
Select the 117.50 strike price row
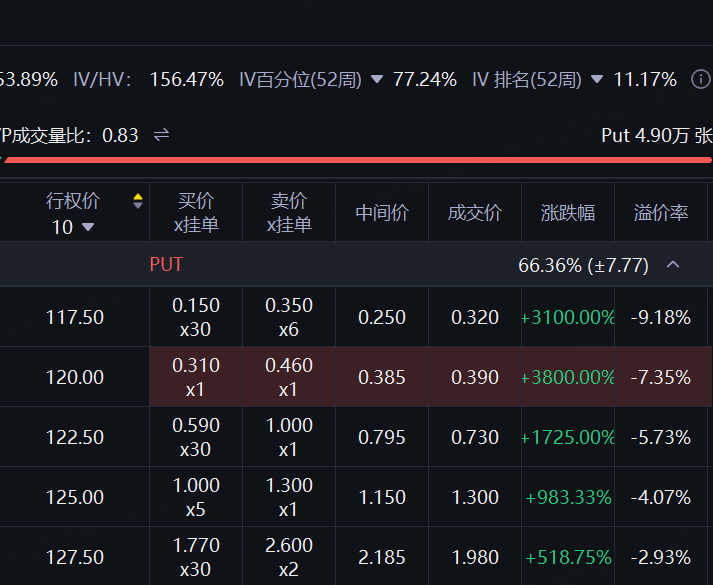[x=75, y=317]
